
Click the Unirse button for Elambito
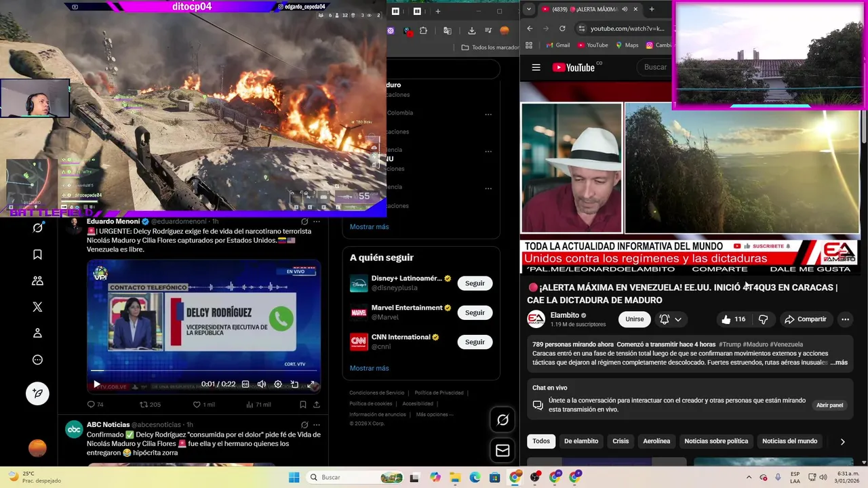(635, 319)
